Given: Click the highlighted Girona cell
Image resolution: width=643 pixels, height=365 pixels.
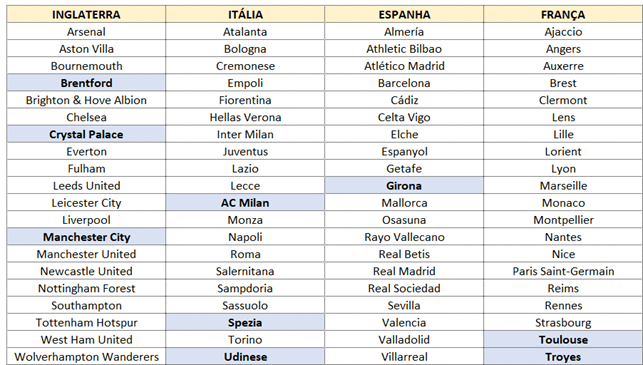Looking at the screenshot, I should (x=404, y=186).
